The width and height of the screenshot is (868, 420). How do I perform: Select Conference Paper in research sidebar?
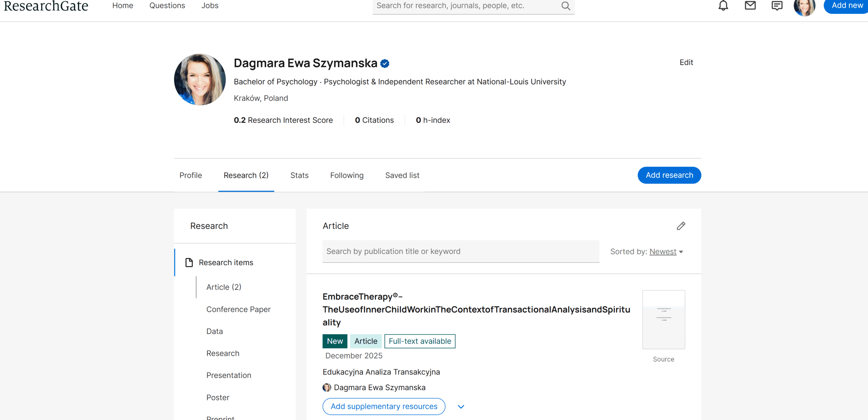tap(238, 309)
